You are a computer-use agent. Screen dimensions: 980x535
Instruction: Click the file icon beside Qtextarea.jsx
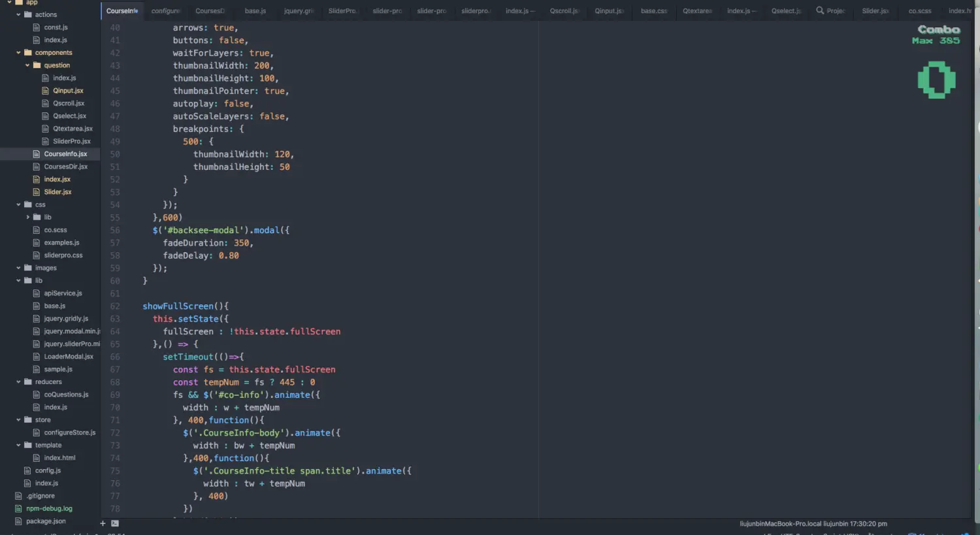(x=46, y=129)
